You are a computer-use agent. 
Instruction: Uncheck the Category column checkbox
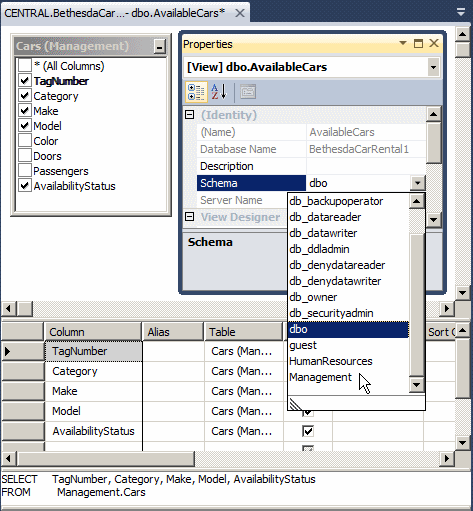point(25,96)
